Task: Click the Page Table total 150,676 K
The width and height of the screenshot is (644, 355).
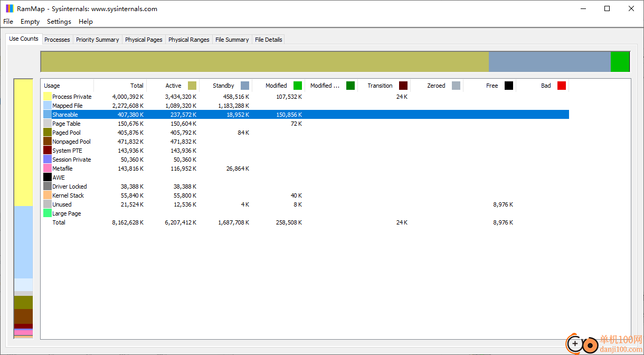Action: 130,124
